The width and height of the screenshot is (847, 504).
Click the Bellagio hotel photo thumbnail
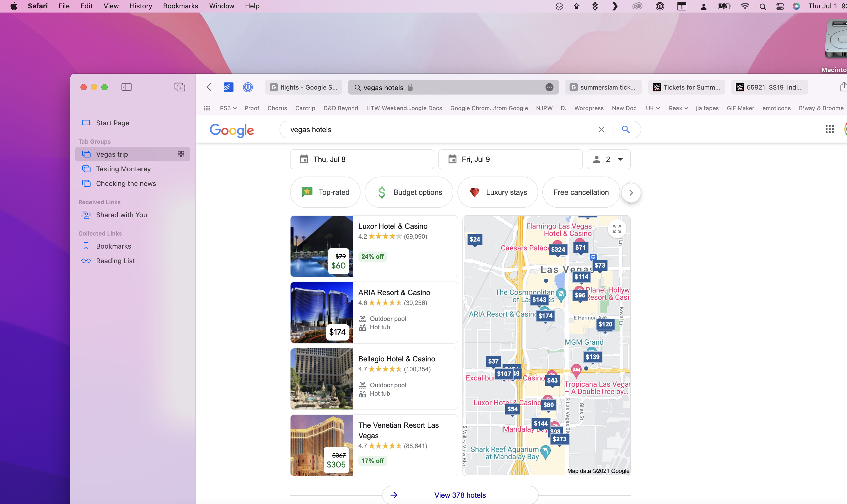322,379
